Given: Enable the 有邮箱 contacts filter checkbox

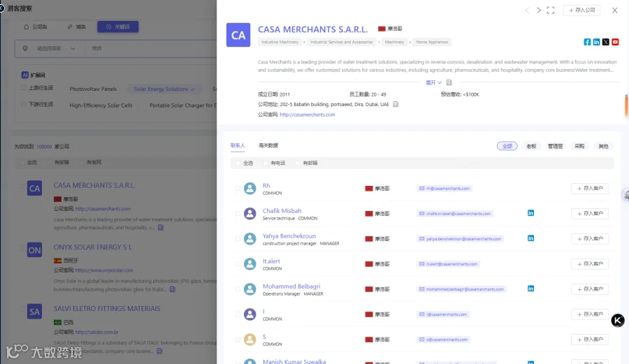Looking at the screenshot, I should point(298,163).
